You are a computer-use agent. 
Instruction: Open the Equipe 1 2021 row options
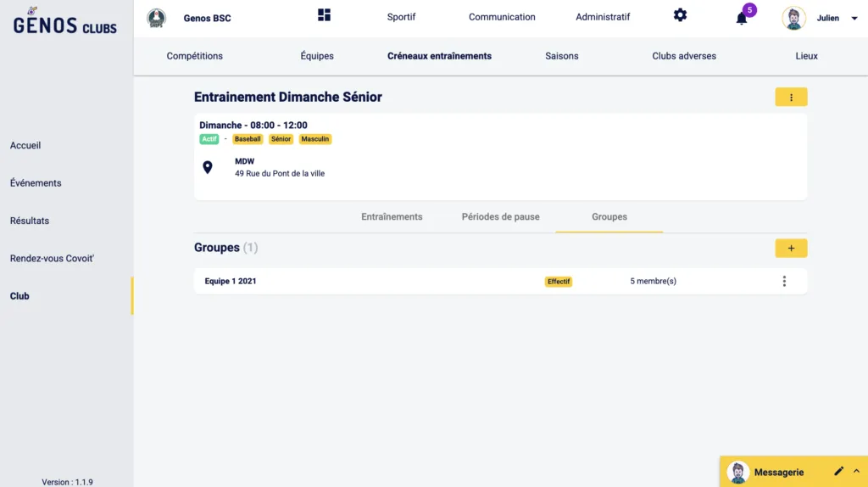(784, 281)
